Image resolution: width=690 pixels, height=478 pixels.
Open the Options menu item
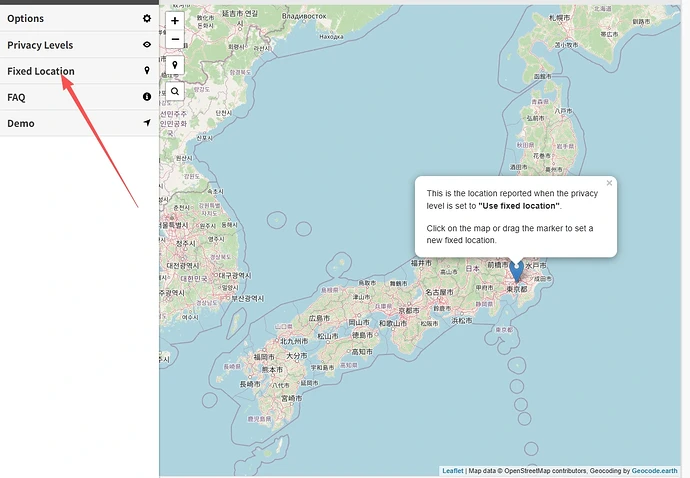26,18
